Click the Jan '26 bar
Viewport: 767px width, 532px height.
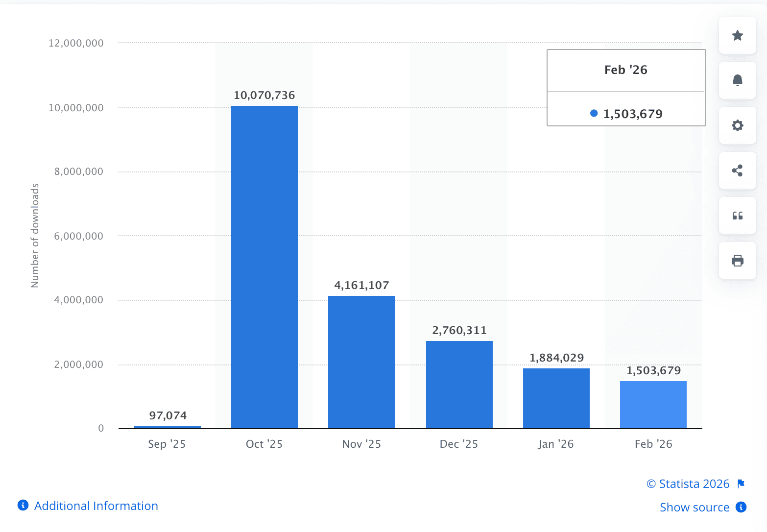[556, 398]
